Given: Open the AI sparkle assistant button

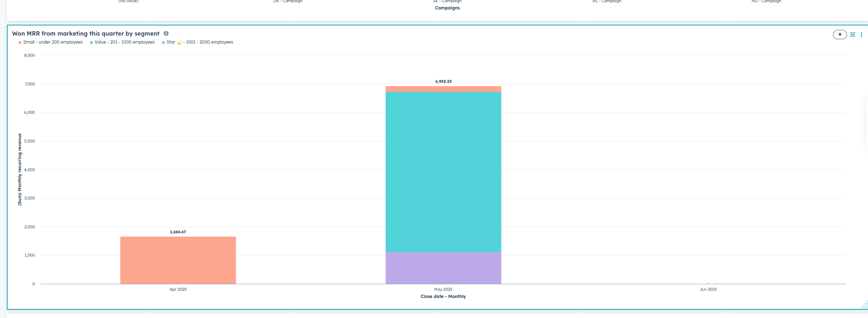Looking at the screenshot, I should pyautogui.click(x=840, y=35).
